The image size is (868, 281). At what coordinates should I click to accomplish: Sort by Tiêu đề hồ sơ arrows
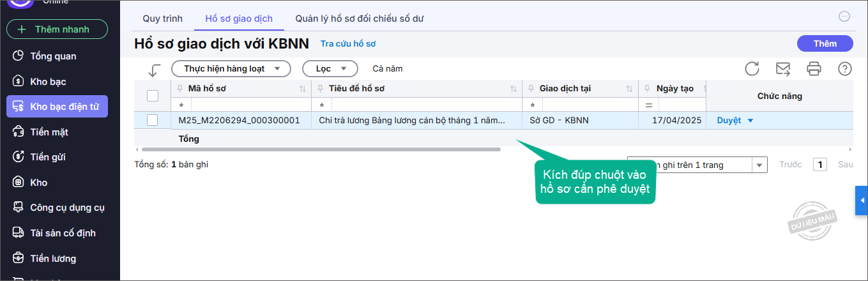coord(514,89)
